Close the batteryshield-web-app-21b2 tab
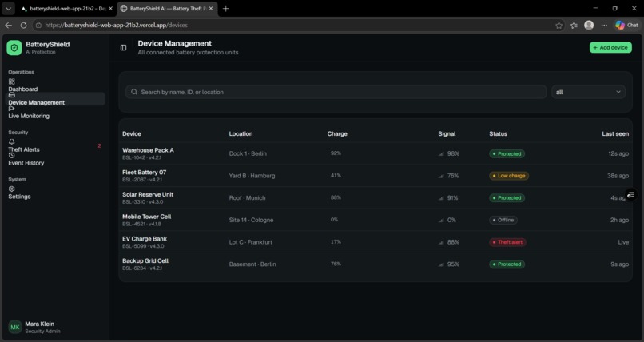 coord(110,9)
